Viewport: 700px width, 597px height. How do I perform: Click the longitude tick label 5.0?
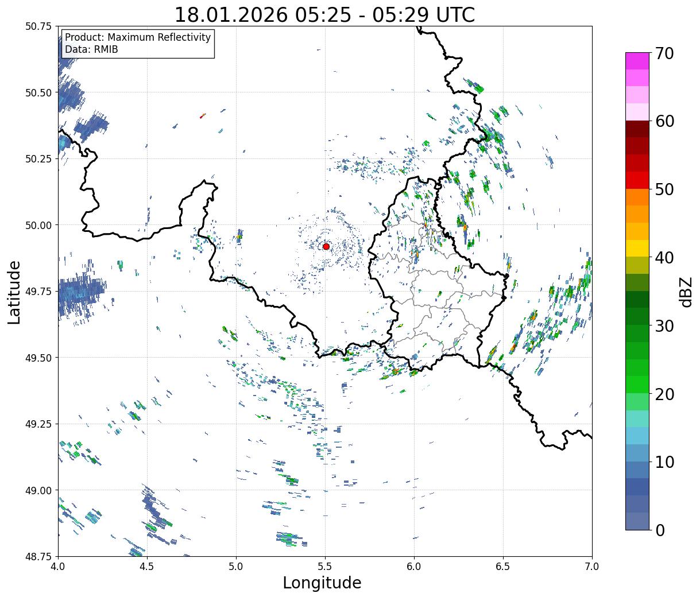tap(236, 567)
